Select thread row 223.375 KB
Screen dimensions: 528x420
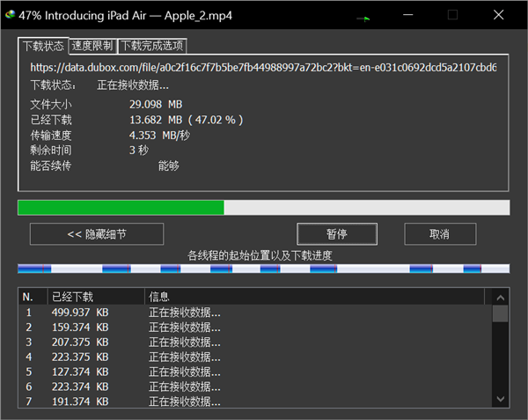pos(255,357)
